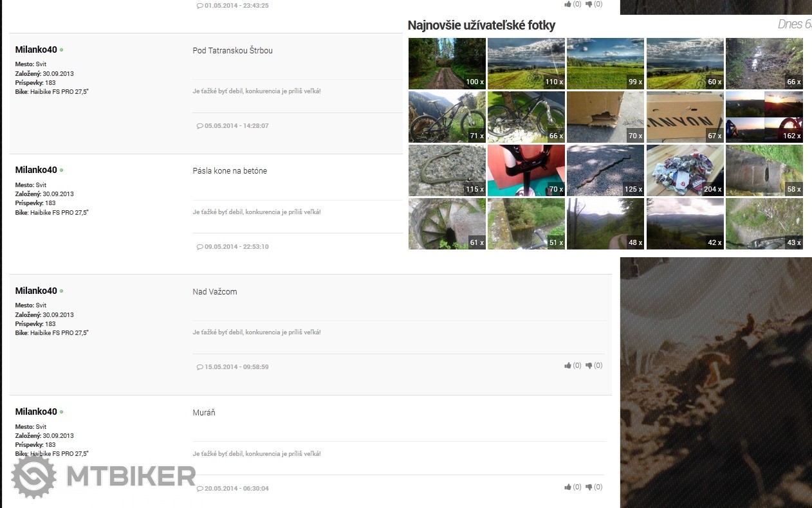The image size is (812, 508).
Task: Click thumbs up on the Muráň post
Action: (568, 487)
